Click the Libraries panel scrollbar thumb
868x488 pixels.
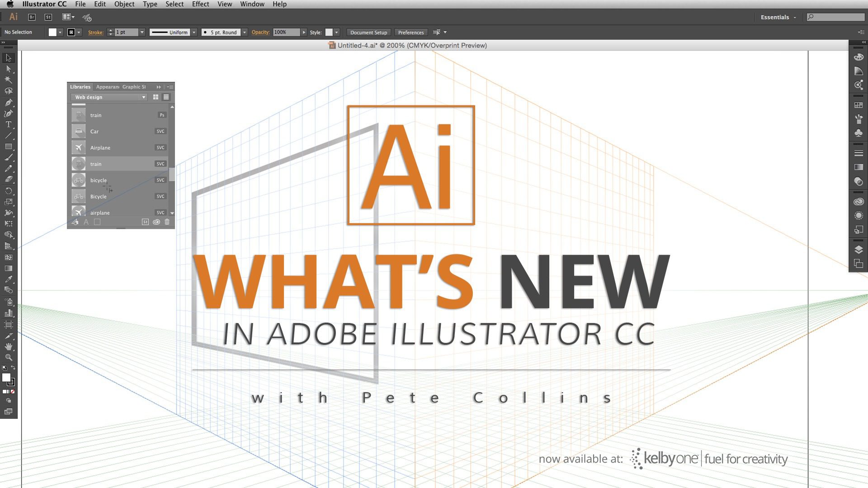click(x=172, y=174)
